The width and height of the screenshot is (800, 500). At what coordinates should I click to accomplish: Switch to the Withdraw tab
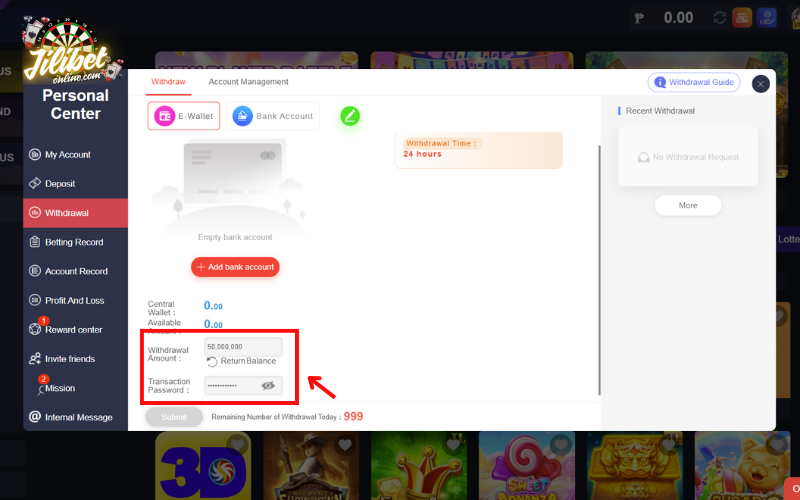click(168, 82)
